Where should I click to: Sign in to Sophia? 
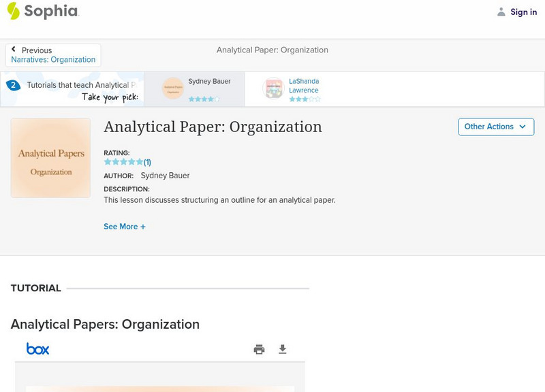pos(523,12)
